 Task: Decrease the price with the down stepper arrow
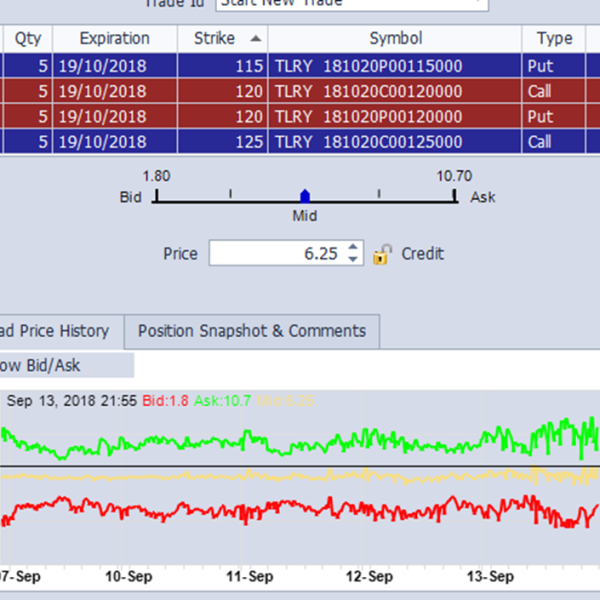point(353,260)
